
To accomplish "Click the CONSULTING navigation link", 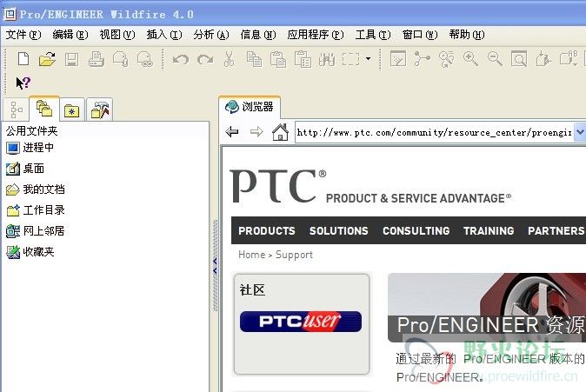I will [416, 231].
